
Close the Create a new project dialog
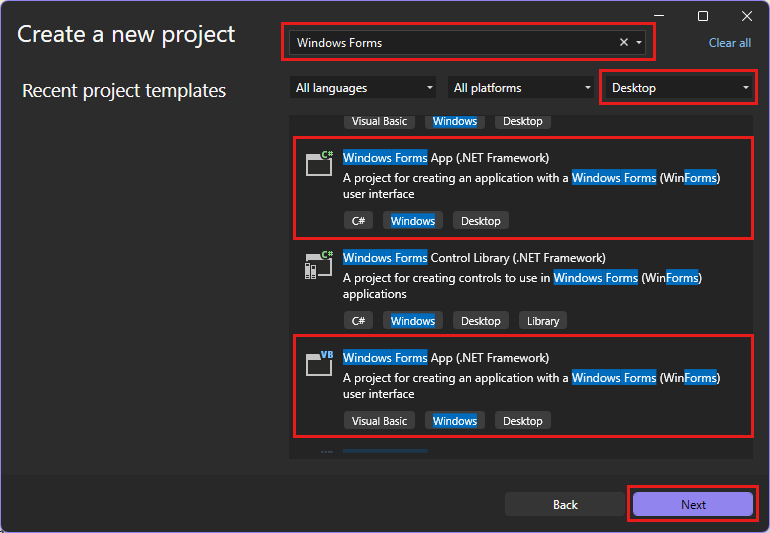747,16
